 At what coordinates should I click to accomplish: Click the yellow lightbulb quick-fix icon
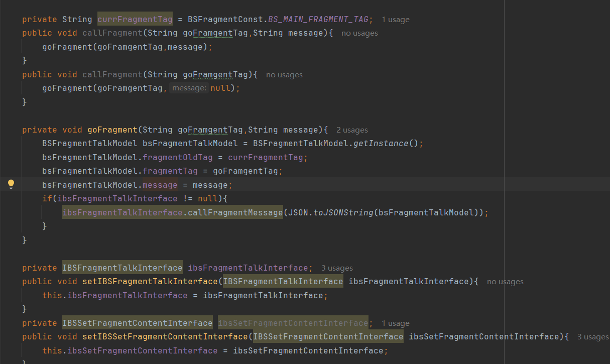tap(11, 184)
